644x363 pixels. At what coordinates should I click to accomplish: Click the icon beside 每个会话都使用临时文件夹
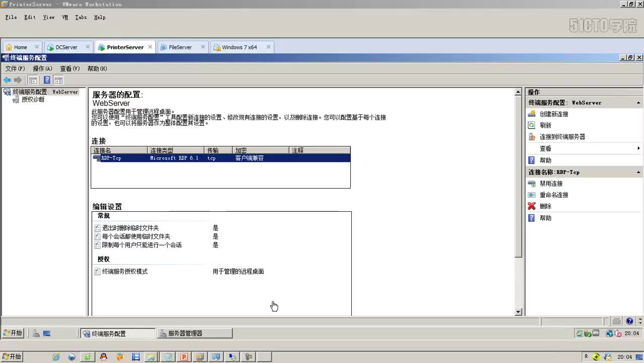point(98,236)
